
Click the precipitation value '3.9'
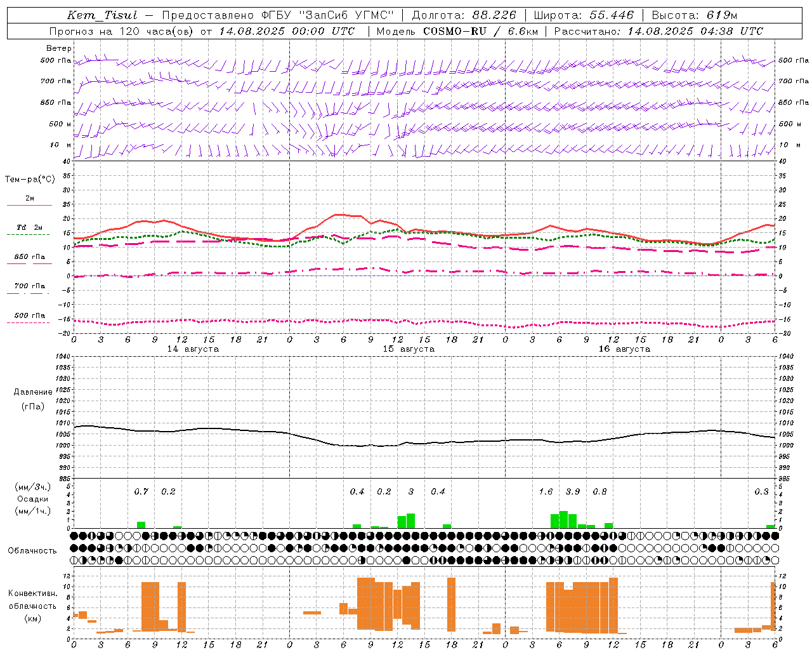point(573,491)
